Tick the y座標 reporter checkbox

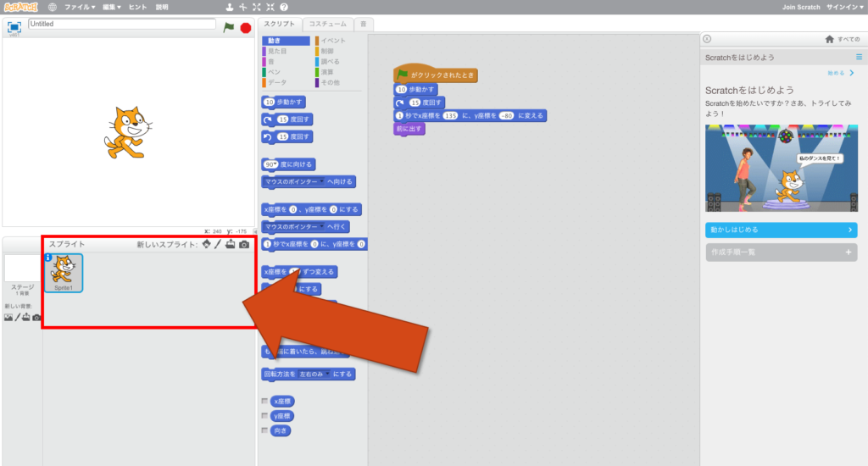[x=265, y=416]
